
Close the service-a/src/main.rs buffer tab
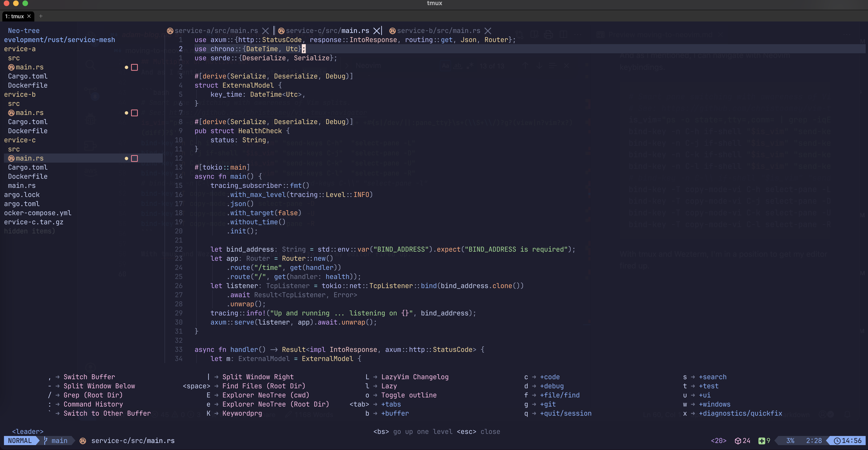pyautogui.click(x=266, y=31)
